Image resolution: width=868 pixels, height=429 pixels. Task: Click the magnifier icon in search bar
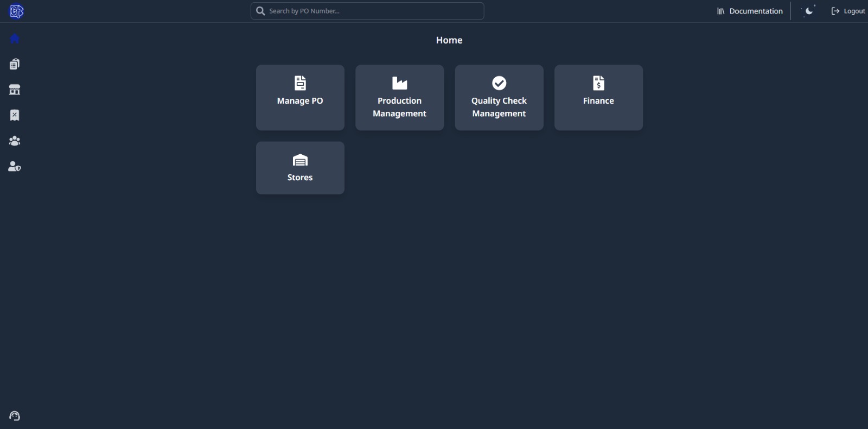(x=260, y=11)
